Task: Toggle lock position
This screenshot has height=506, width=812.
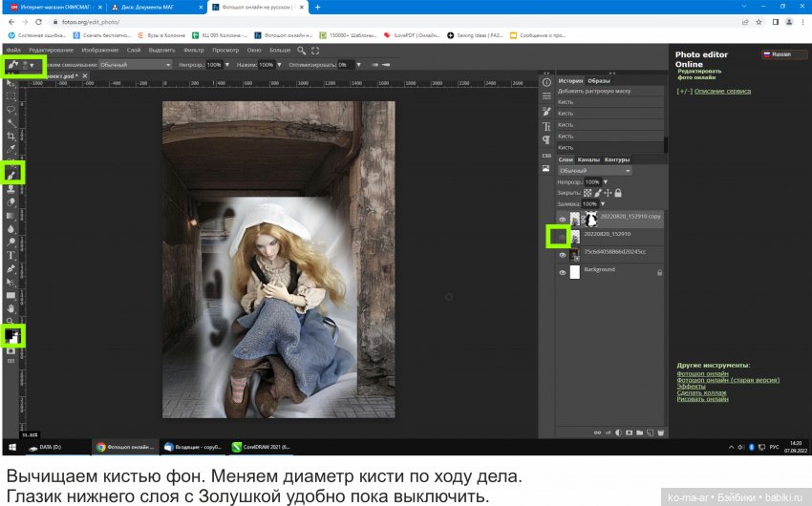Action: click(x=608, y=193)
